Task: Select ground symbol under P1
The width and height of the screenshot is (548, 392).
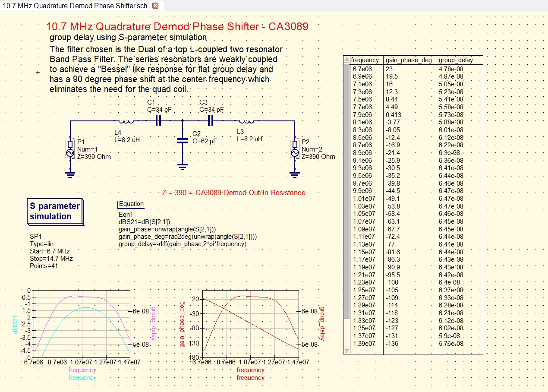Action: [70, 175]
